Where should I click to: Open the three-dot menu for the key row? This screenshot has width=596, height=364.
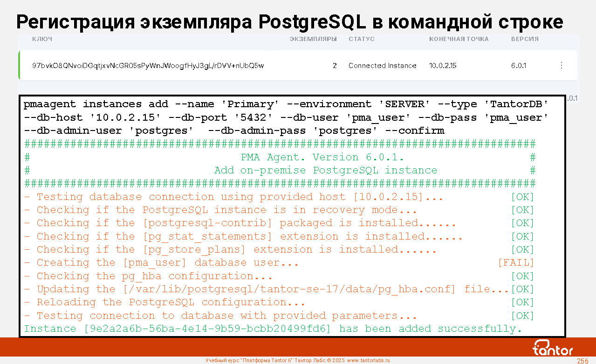pyautogui.click(x=561, y=66)
